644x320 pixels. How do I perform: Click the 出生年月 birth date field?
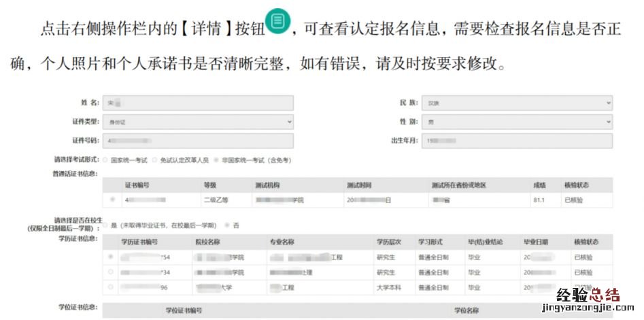pos(516,140)
